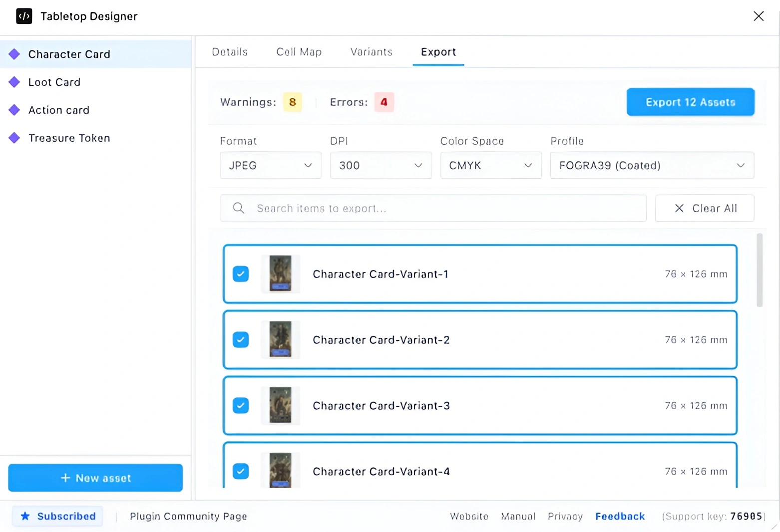
Task: Click the Subscribed star icon
Action: 26,516
